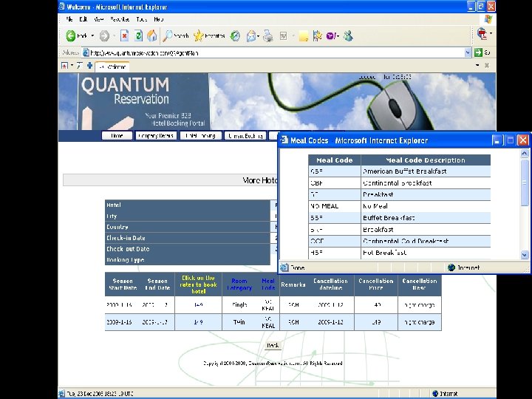Open the PDF converter dropdown arrow
The height and width of the screenshot is (399, 532).
[491, 33]
